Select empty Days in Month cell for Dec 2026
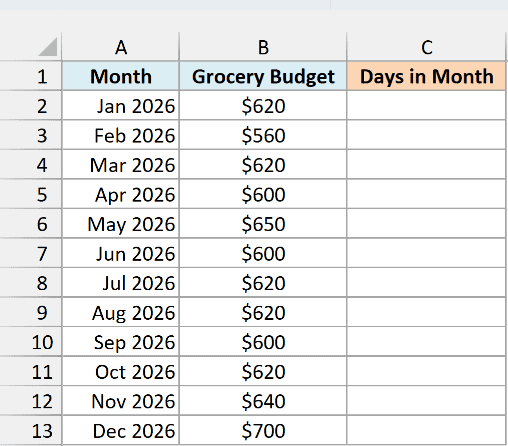Screen dimensions: 508x446 pos(426,430)
